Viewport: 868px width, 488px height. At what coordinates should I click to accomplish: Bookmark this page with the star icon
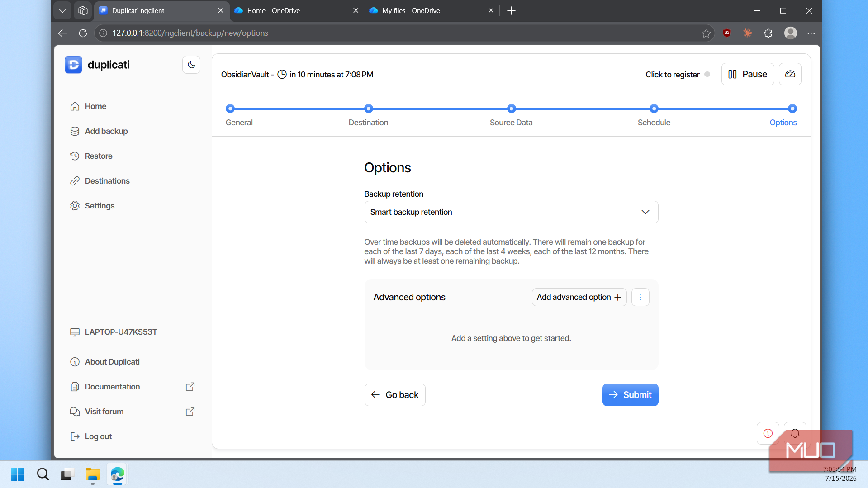point(706,33)
